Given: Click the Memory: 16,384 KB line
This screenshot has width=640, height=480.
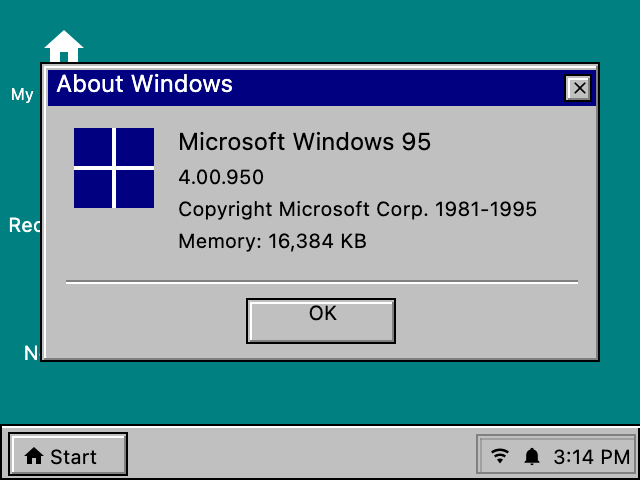Looking at the screenshot, I should [272, 241].
